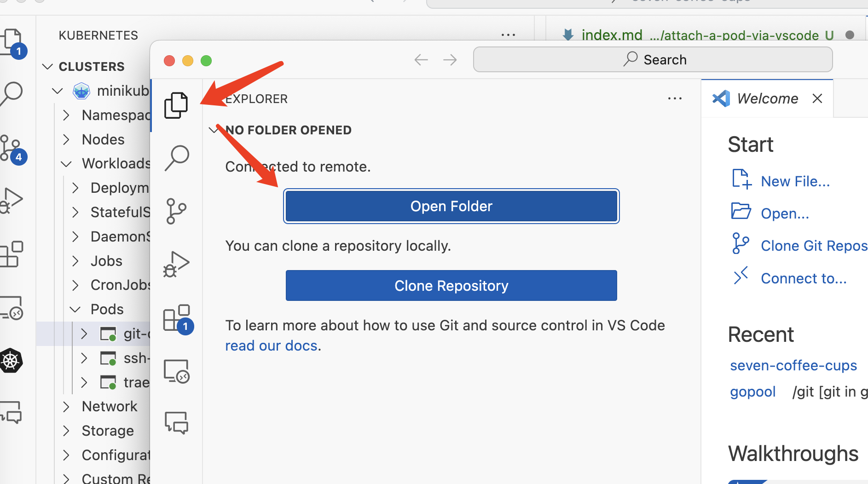Open Kubernetes panel more actions menu

(x=508, y=35)
